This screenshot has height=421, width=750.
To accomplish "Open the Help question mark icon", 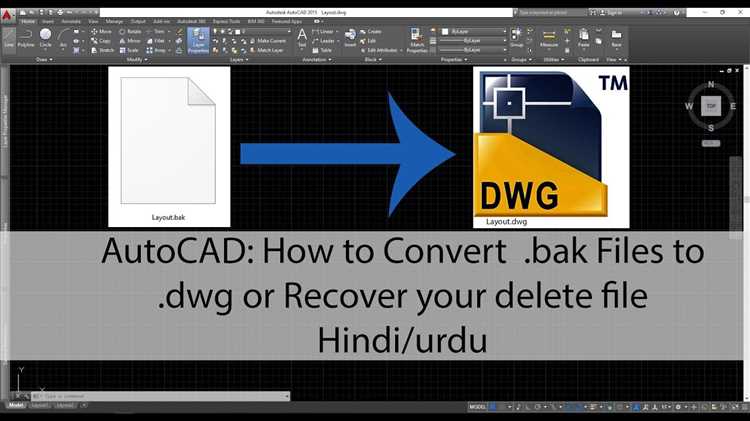I will 676,12.
